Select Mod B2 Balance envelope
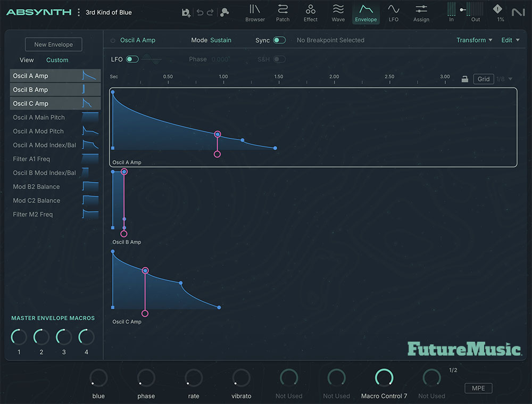The height and width of the screenshot is (404, 532). [55, 187]
